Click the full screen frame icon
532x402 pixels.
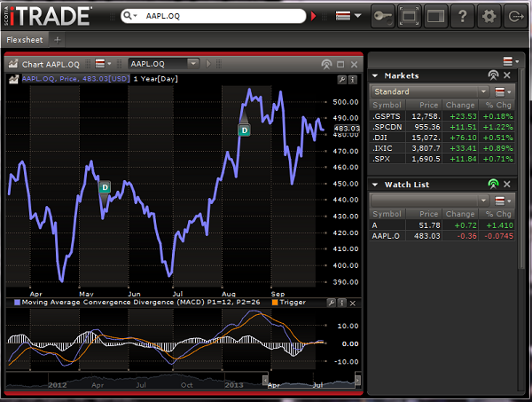point(409,16)
